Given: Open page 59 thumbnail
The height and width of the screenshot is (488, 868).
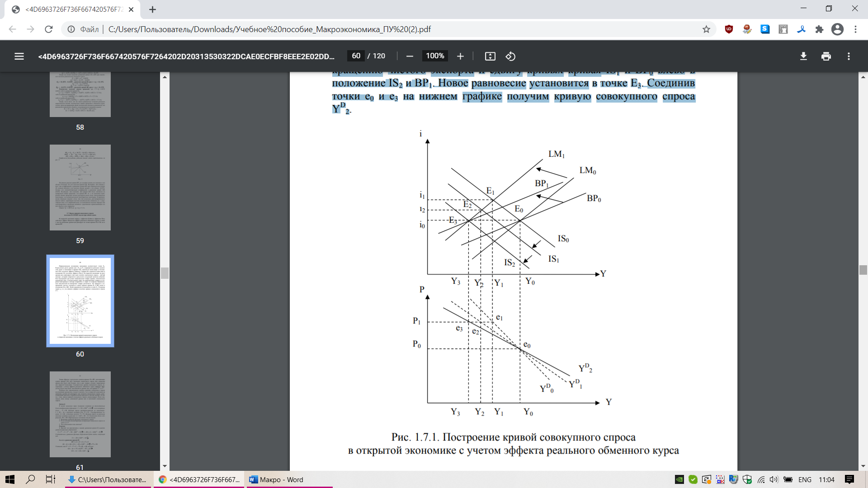Looking at the screenshot, I should (x=80, y=188).
